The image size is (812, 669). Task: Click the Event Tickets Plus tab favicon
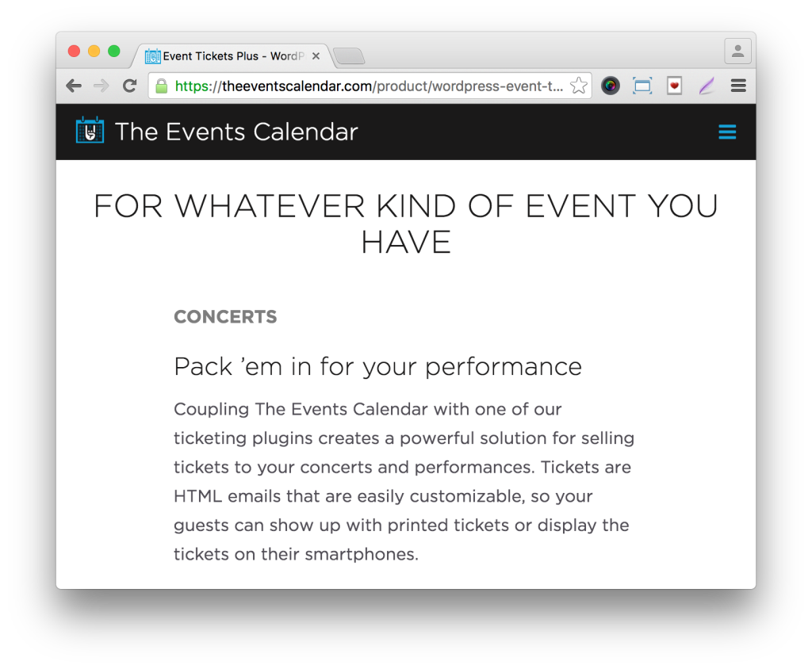pos(152,55)
